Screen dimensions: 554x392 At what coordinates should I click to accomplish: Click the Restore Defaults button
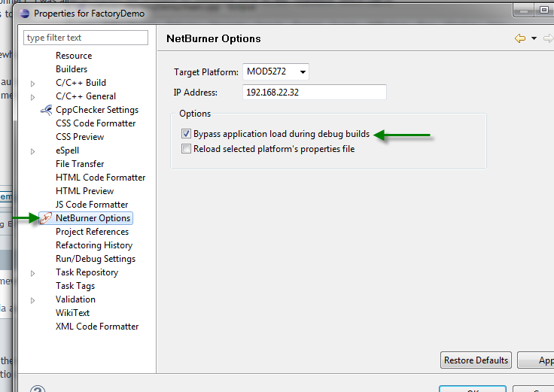[476, 360]
